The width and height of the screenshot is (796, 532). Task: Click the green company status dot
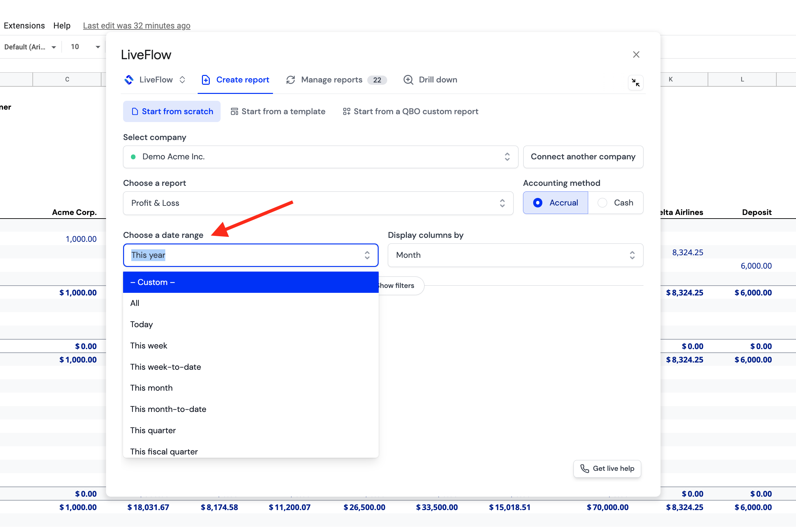tap(134, 157)
